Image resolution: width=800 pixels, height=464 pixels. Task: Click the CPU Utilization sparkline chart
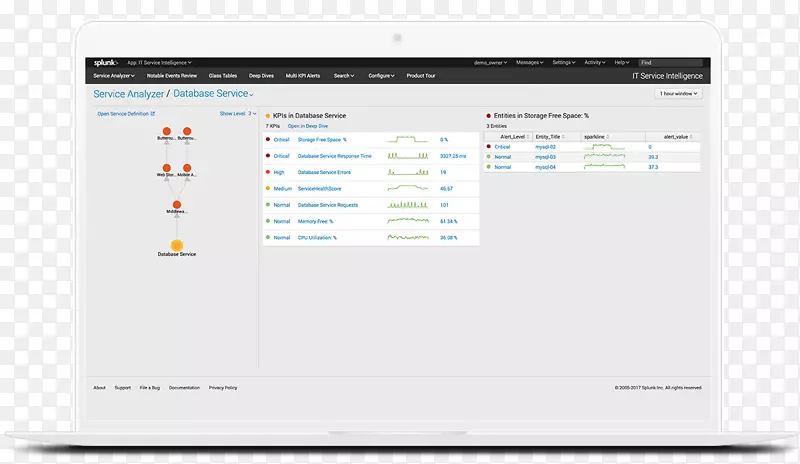[408, 237]
